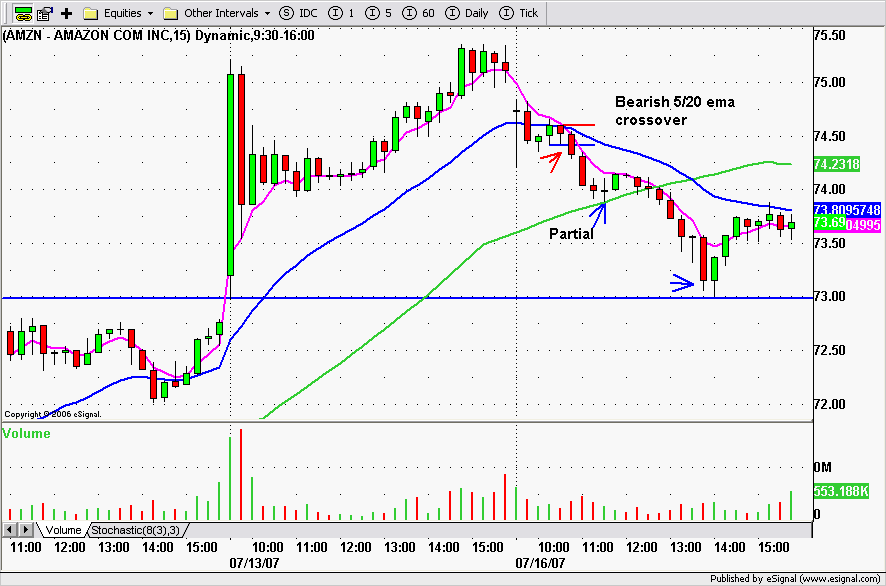The image size is (886, 586).
Task: Open the Stochastic(8(3),3) tab
Action: click(x=136, y=530)
